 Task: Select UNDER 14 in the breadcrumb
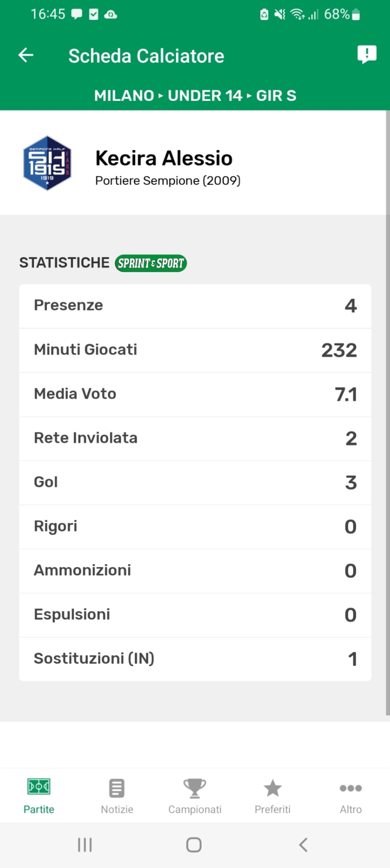(x=205, y=95)
